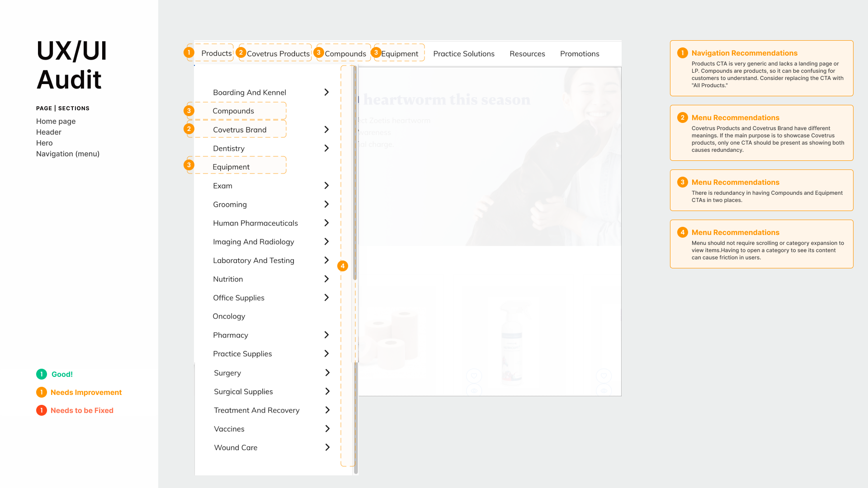Screen dimensions: 868x488
Task: Select the Covetrus Brand category label
Action: point(240,130)
